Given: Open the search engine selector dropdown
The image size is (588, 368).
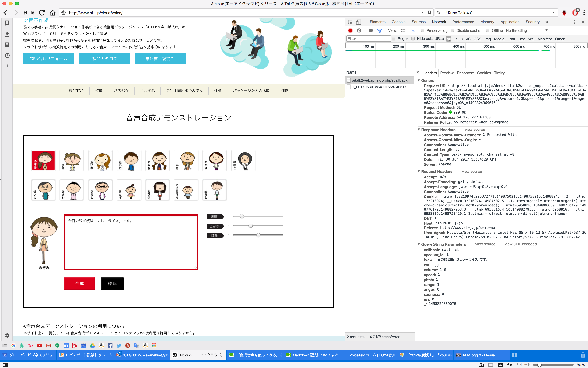Looking at the screenshot, I should coord(439,13).
